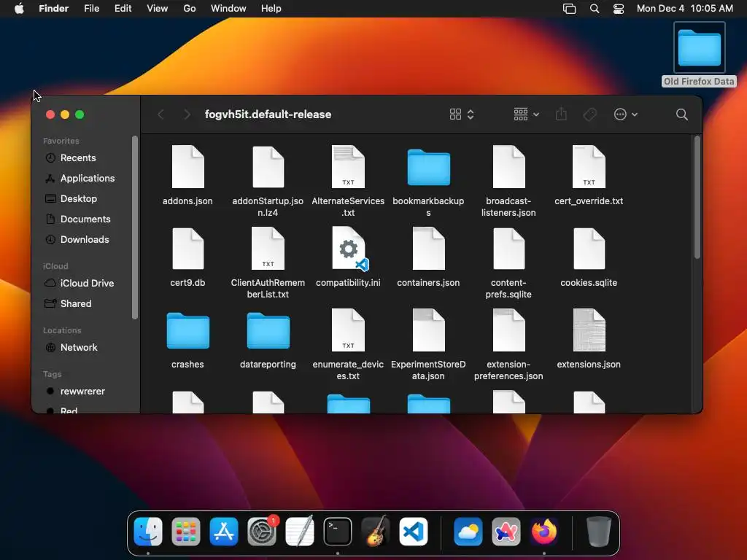The height and width of the screenshot is (560, 747).
Task: Open the File menu
Action: (91, 9)
